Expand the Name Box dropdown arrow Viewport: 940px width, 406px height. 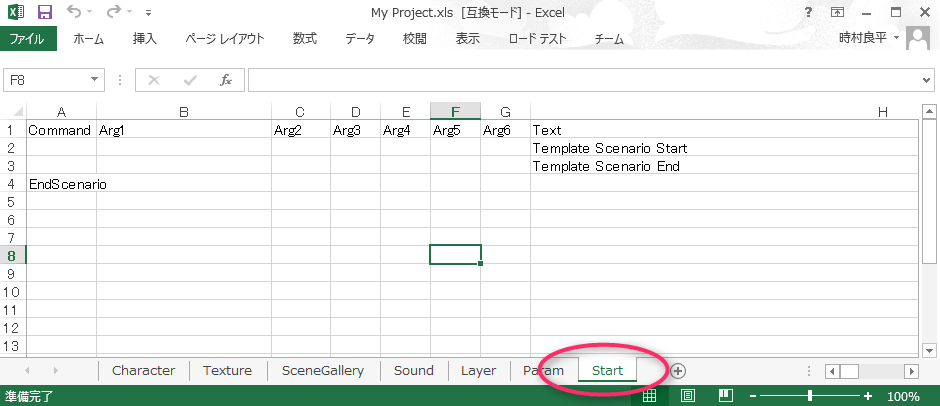(95, 80)
